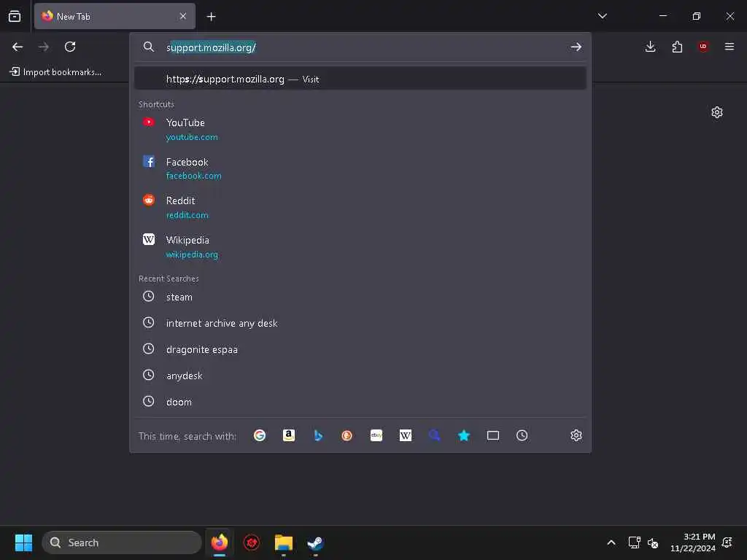Open Steam from the taskbar

click(315, 542)
